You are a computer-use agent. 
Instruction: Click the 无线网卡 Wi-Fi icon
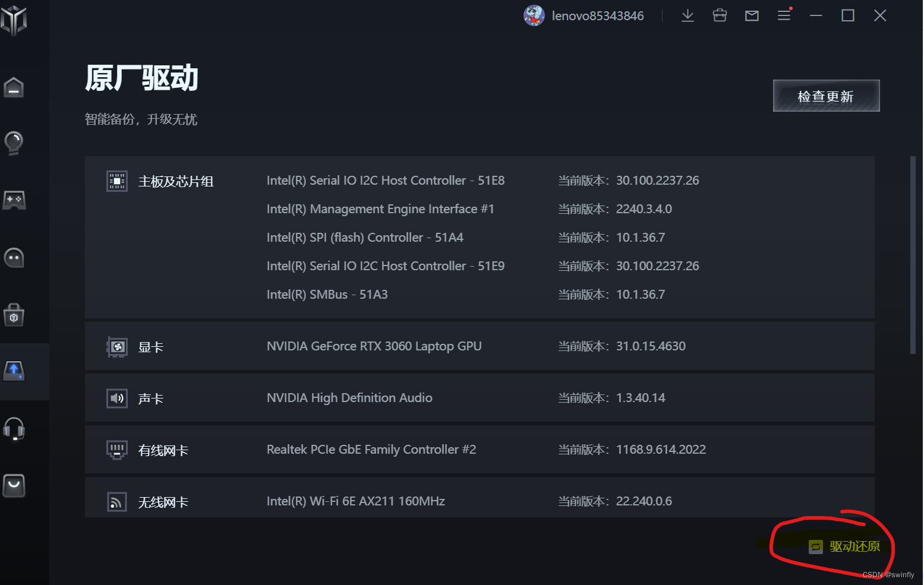[x=117, y=502]
